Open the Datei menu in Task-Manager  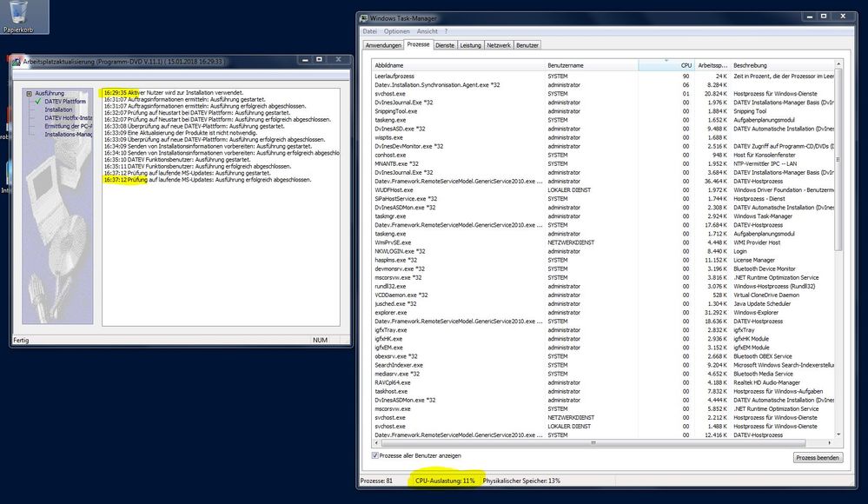(x=369, y=31)
